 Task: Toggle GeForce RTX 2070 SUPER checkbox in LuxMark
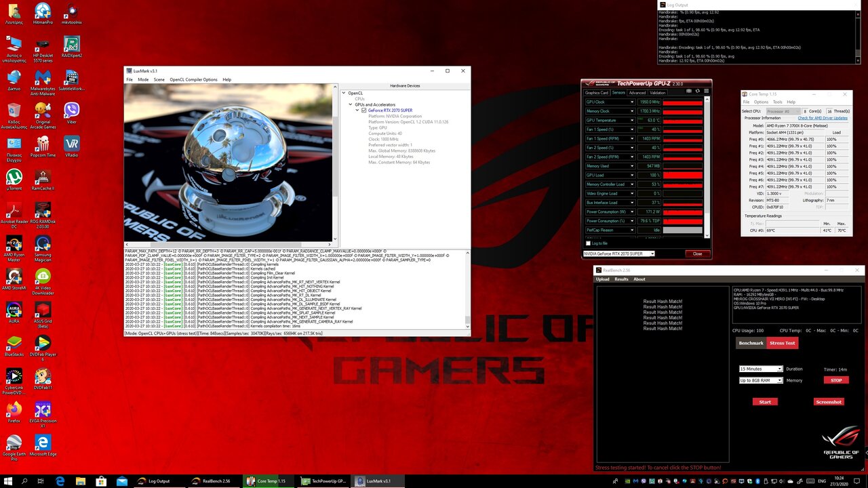(363, 110)
